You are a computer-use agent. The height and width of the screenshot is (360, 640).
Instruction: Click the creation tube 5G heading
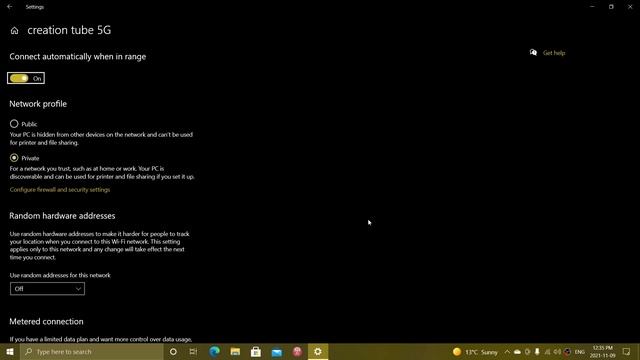(x=69, y=30)
